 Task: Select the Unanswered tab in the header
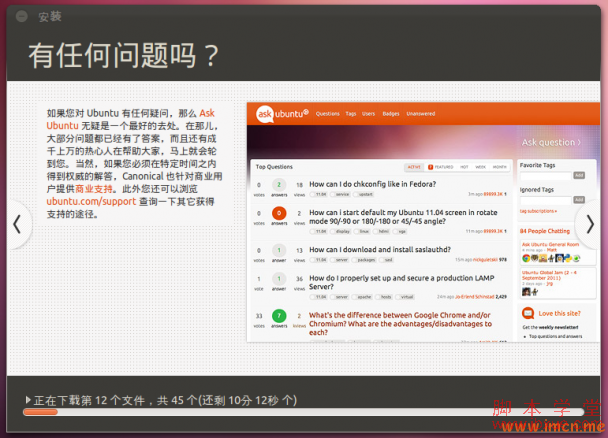421,114
